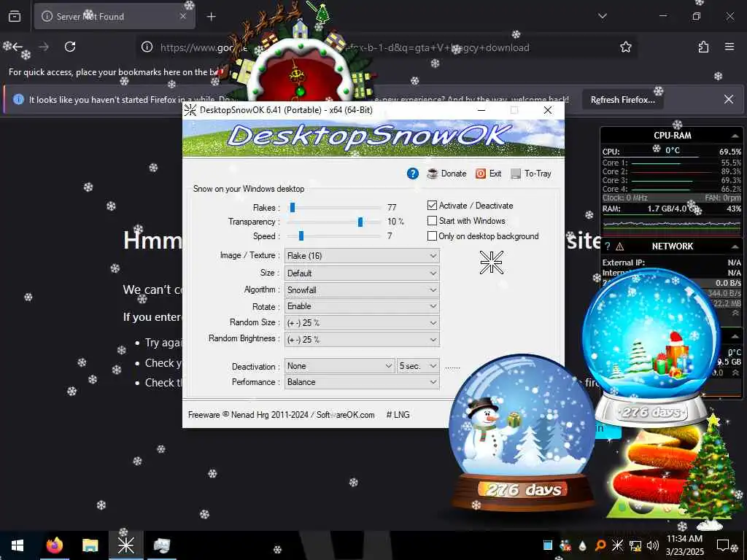Image resolution: width=747 pixels, height=560 pixels.
Task: Open the Firefox extensions puzzle icon
Action: [703, 47]
